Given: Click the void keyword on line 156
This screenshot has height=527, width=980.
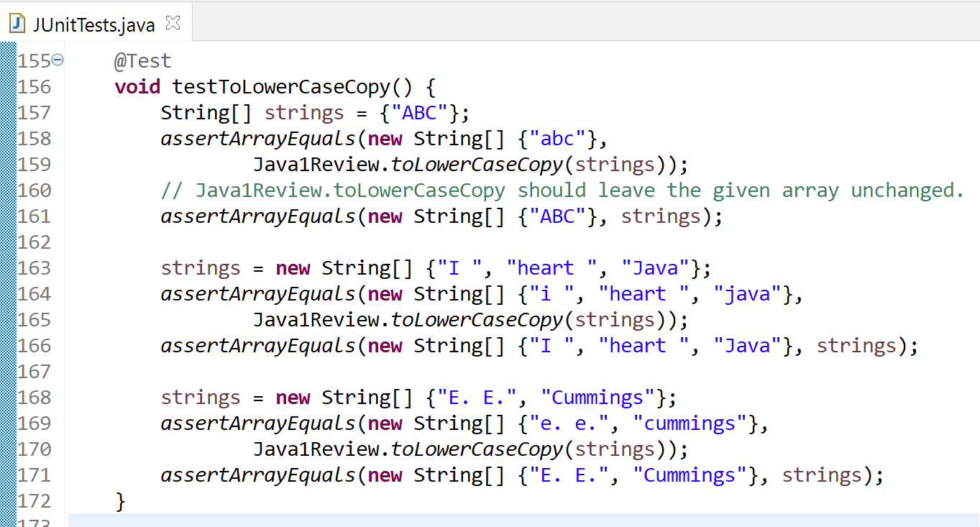Looking at the screenshot, I should click(137, 86).
